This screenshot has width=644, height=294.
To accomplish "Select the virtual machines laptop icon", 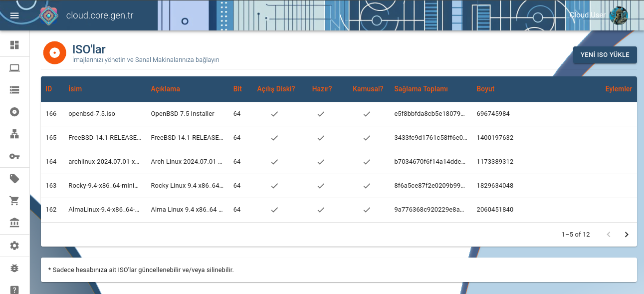I will pos(14,68).
